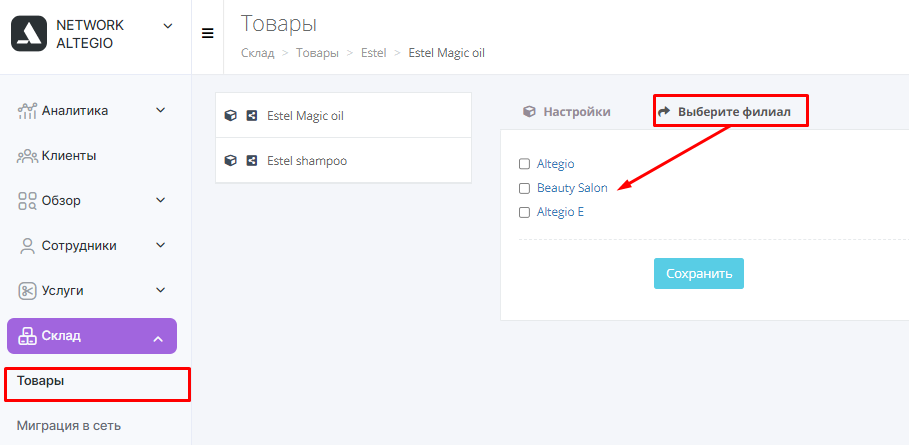Open the Estel breadcrumb link

click(373, 53)
